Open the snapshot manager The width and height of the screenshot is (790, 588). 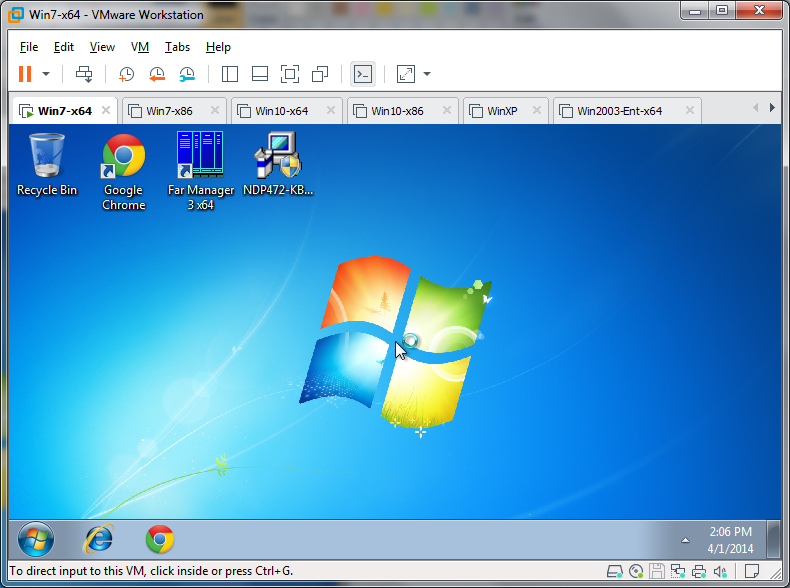(187, 74)
